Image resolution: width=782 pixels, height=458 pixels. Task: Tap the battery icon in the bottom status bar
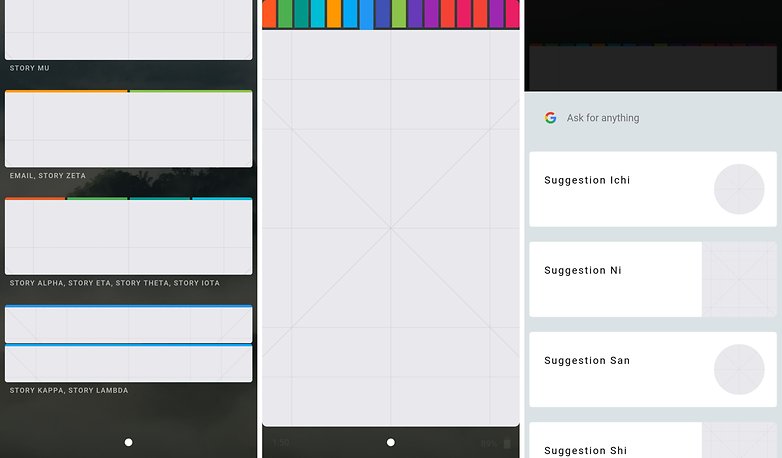coord(507,443)
